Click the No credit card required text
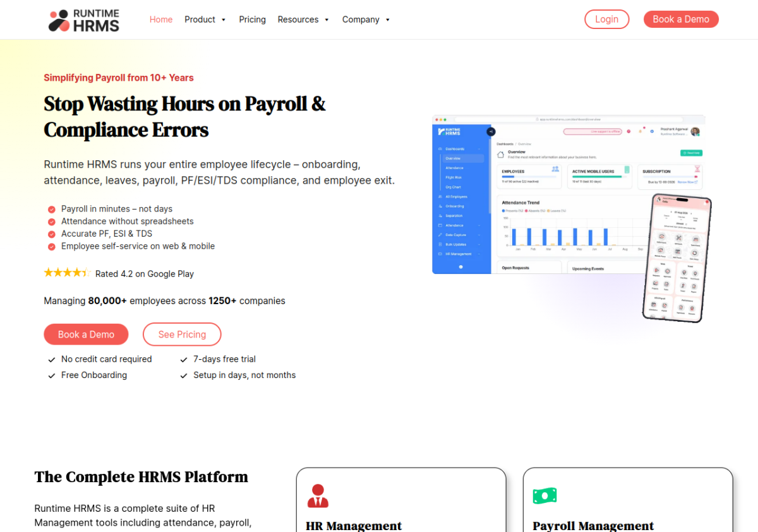Viewport: 758px width, 532px height. (107, 359)
